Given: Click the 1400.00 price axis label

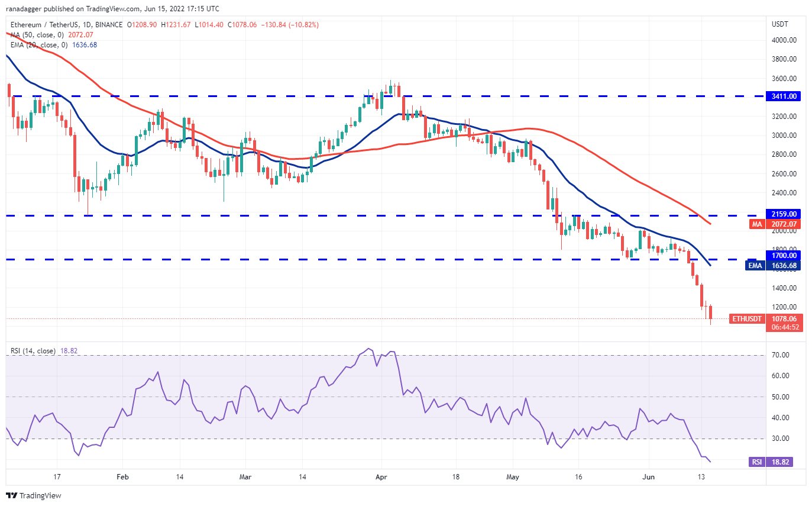Looking at the screenshot, I should pos(784,288).
